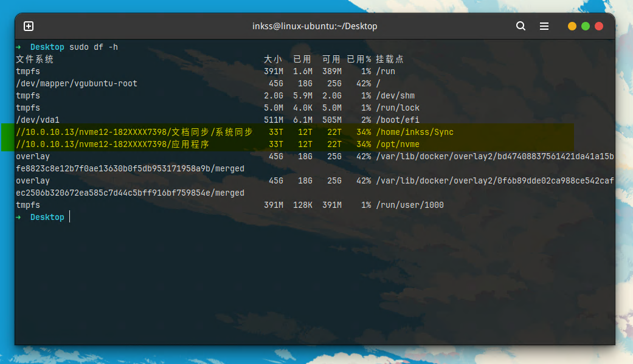
Task: Close terminal with red button
Action: [599, 26]
